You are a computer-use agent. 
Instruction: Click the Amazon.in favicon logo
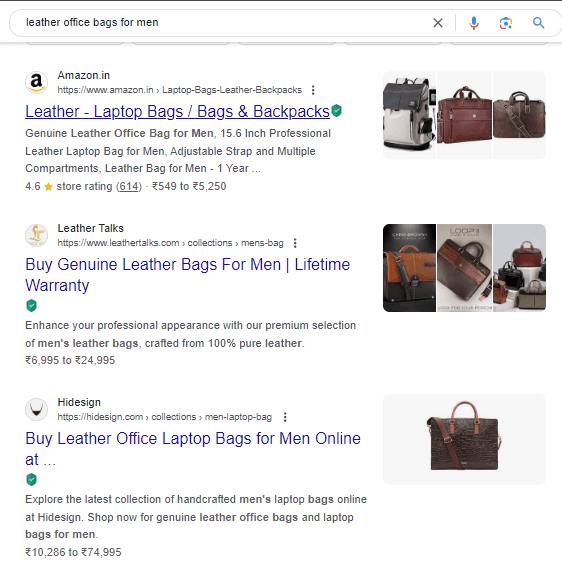[x=36, y=82]
